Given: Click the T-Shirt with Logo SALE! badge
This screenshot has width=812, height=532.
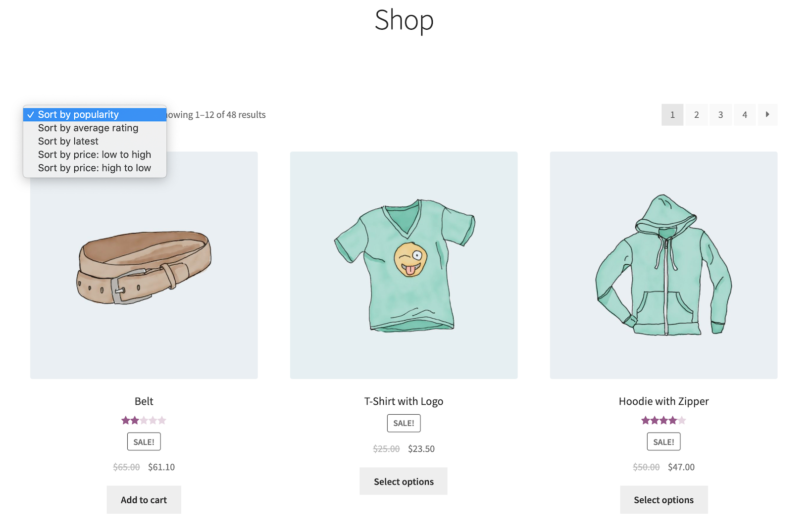Looking at the screenshot, I should (x=404, y=423).
